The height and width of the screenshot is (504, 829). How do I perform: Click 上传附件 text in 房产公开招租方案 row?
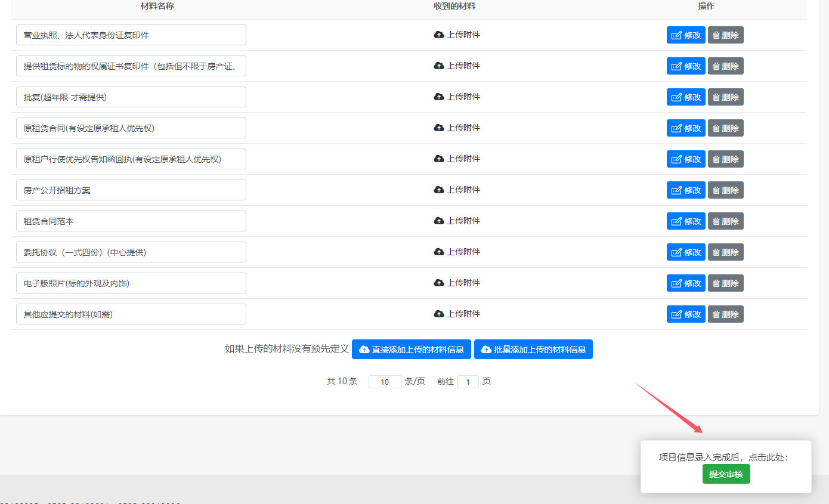point(463,190)
